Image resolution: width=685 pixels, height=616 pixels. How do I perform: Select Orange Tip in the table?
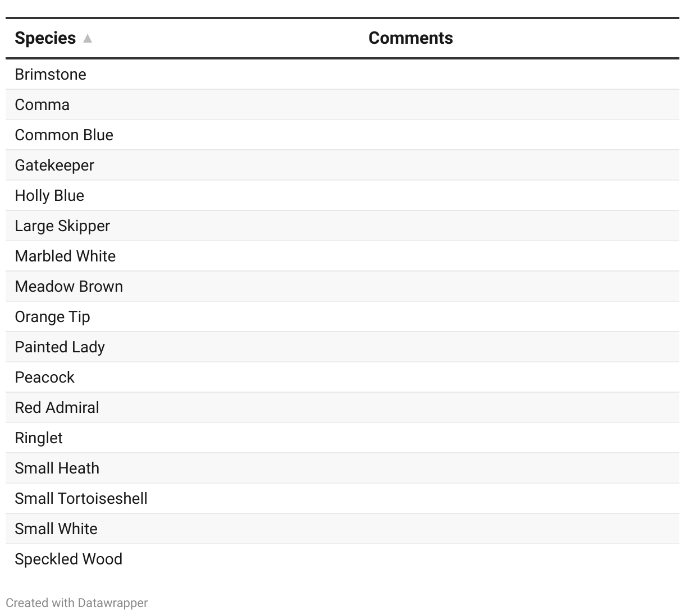coord(52,317)
